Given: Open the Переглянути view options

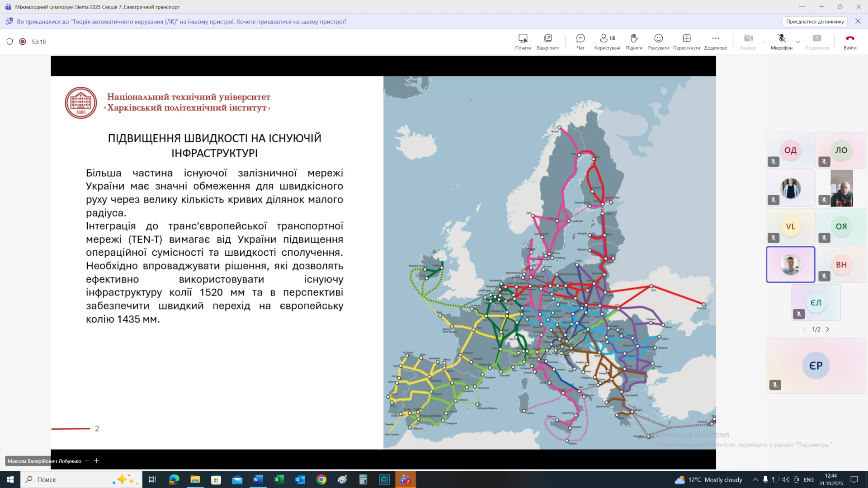Looking at the screenshot, I should point(686,41).
